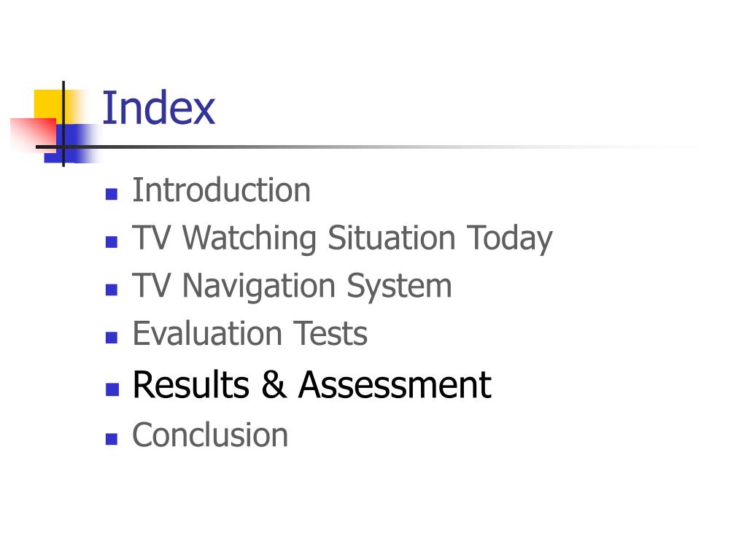Viewport: 747px width, 560px height.
Task: Click the horizontal divider line under Index
Action: 367,147
